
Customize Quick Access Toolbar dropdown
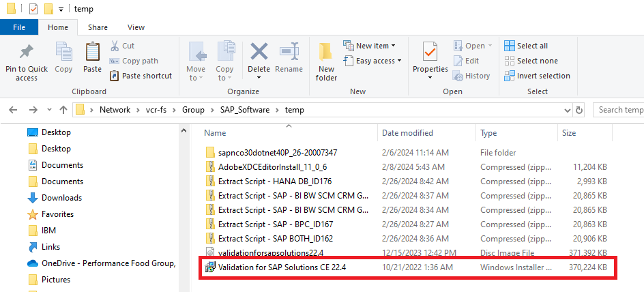61,10
